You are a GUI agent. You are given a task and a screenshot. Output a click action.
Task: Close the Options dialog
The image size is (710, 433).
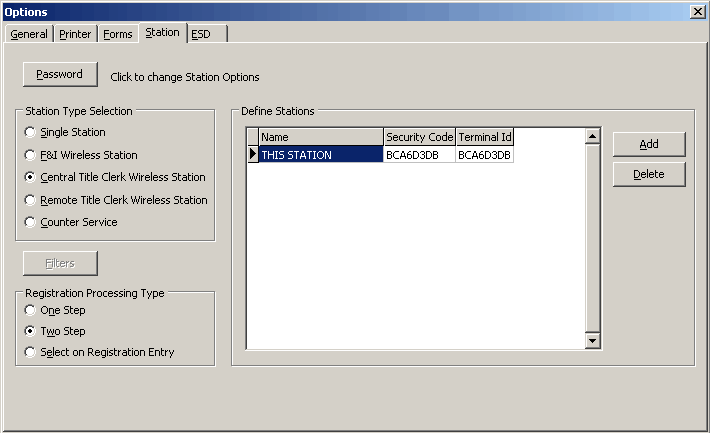[697, 12]
